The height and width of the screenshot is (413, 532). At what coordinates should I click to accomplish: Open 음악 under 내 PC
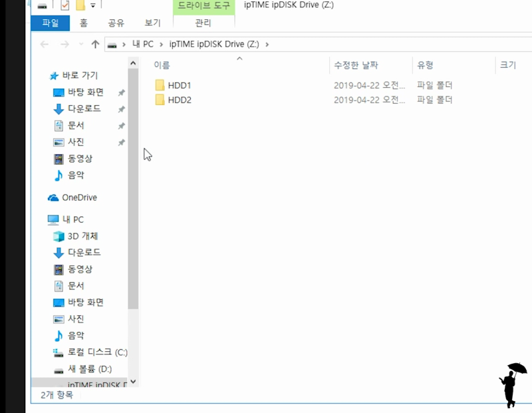click(76, 336)
